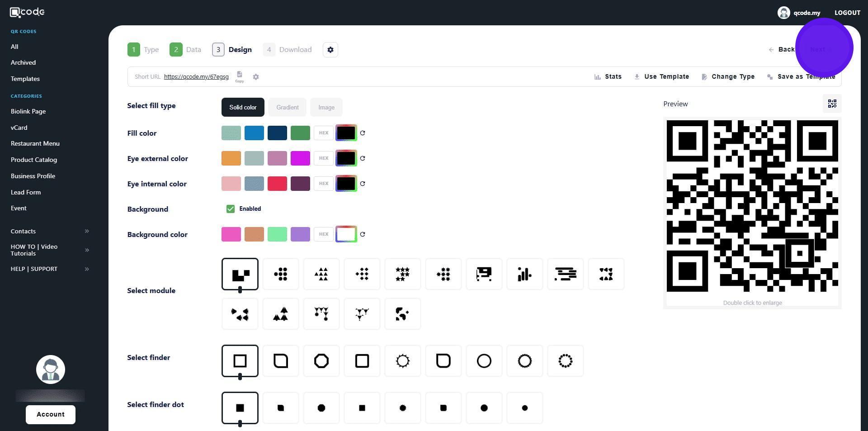Switch fill type to Image
The width and height of the screenshot is (868, 431).
point(326,107)
